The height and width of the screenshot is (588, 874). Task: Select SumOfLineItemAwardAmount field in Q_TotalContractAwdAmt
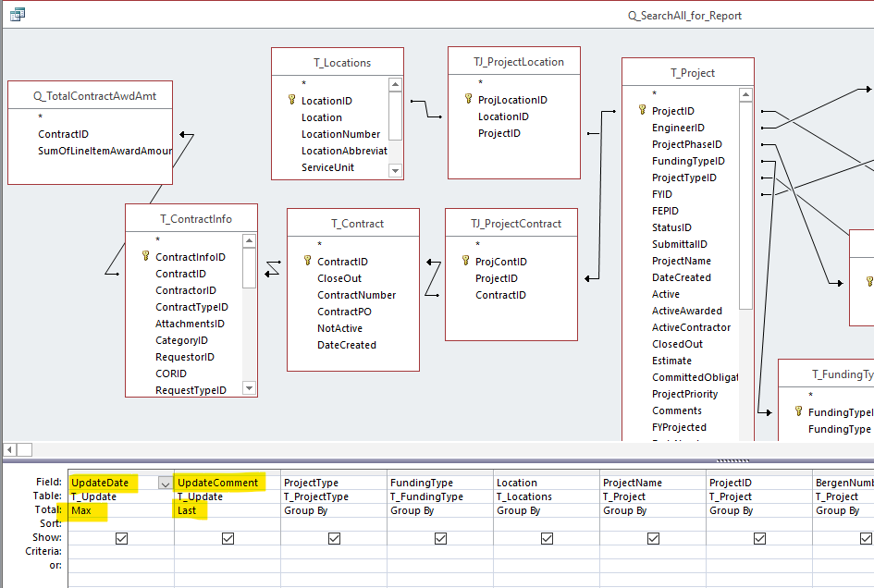[105, 151]
